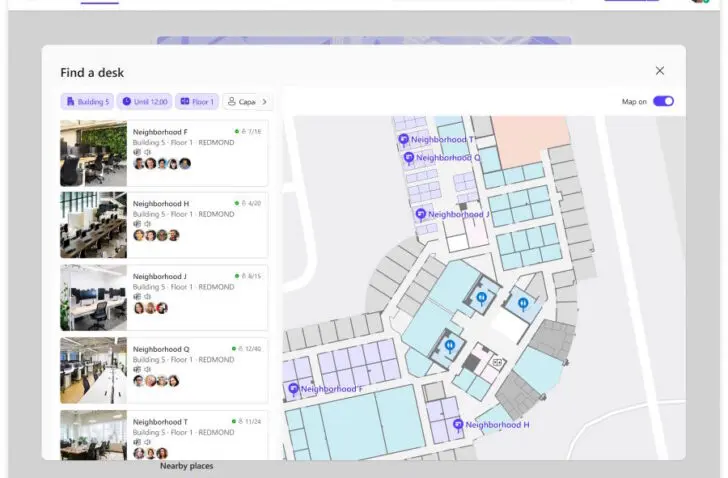Click the Neighborhood Q pin on the map
The height and width of the screenshot is (478, 728).
(409, 158)
